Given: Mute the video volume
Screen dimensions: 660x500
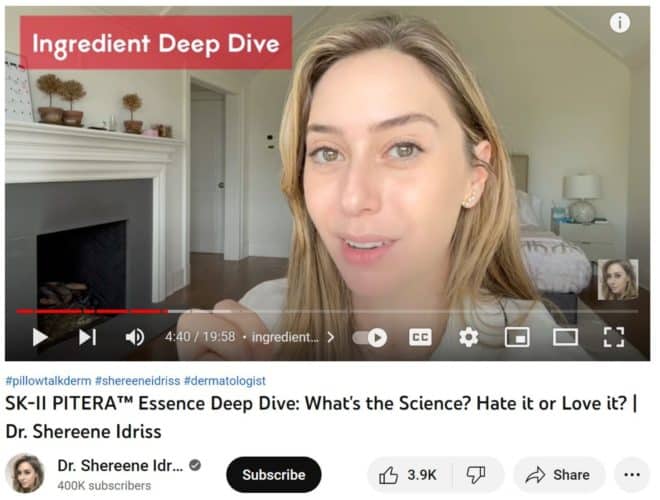Looking at the screenshot, I should coord(135,337).
